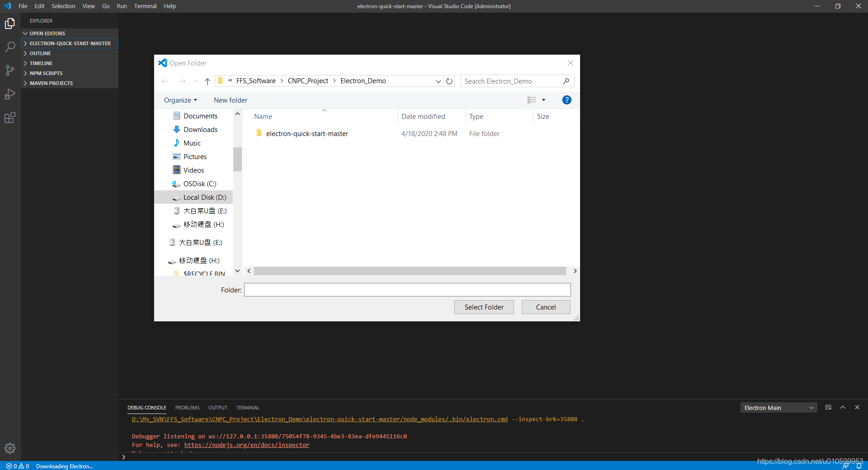The image size is (868, 470).
Task: Click the search magnifier in dialog
Action: [x=566, y=81]
